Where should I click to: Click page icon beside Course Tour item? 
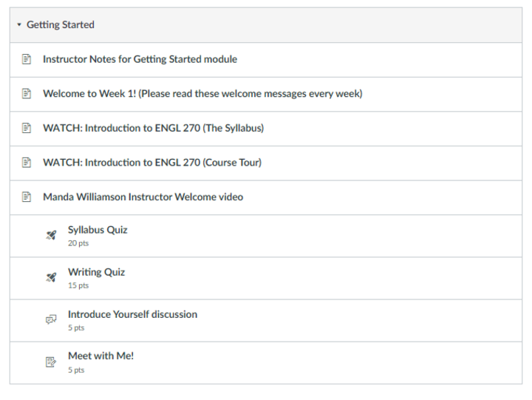click(x=27, y=163)
